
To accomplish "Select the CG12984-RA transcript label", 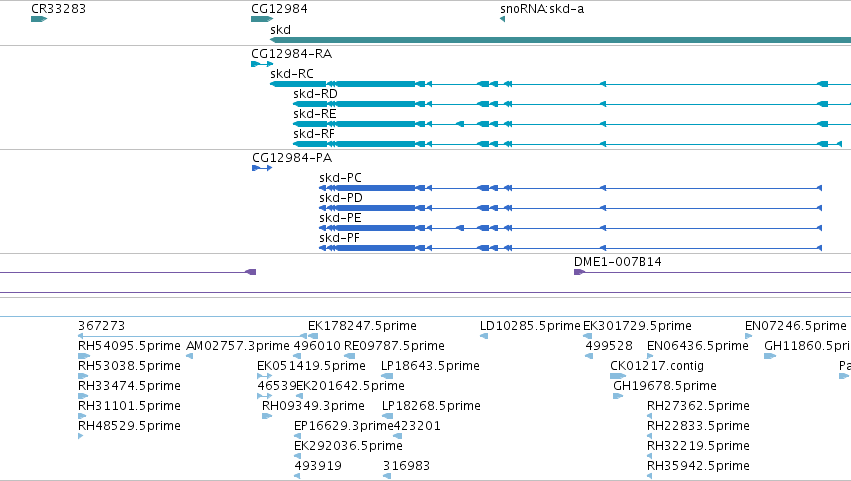I will [x=291, y=54].
